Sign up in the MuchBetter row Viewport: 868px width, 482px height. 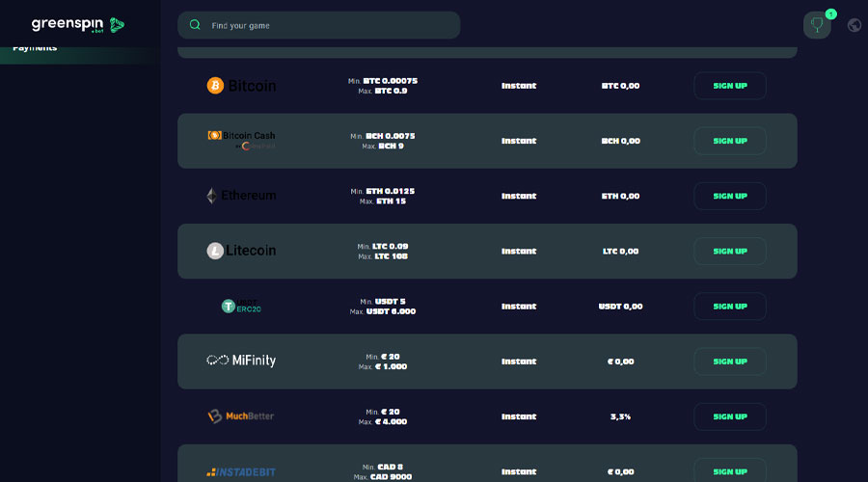(x=730, y=416)
